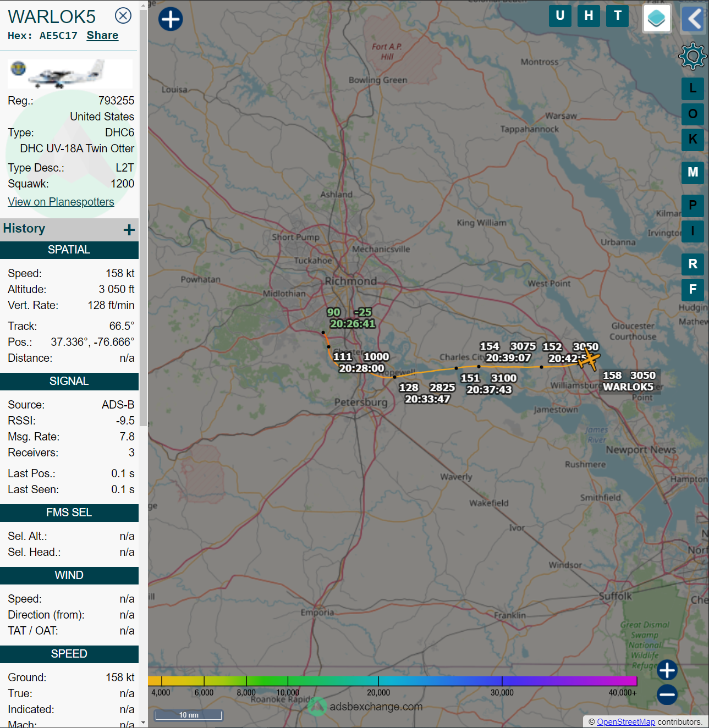Collapse sidebar using left chevron button
Screen dimensions: 709x728
coord(694,19)
